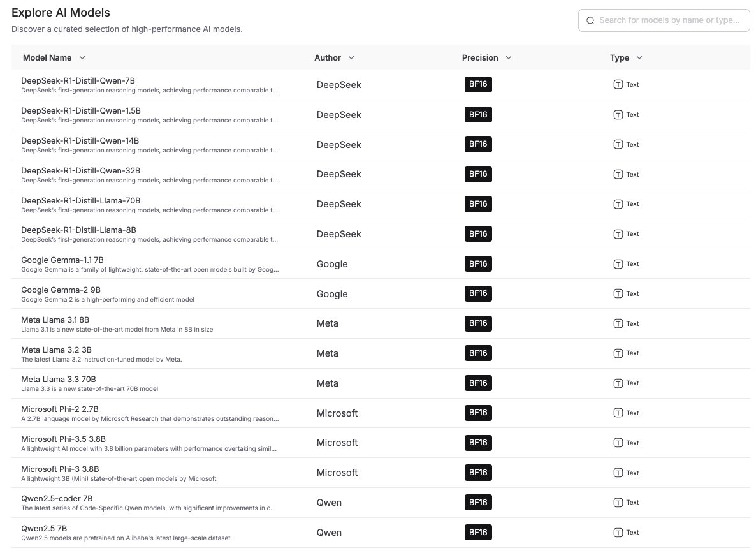Click the DeepSeek author for DeepSeek-R1-Distill-Llama-70B
The height and width of the screenshot is (553, 756).
tap(339, 204)
